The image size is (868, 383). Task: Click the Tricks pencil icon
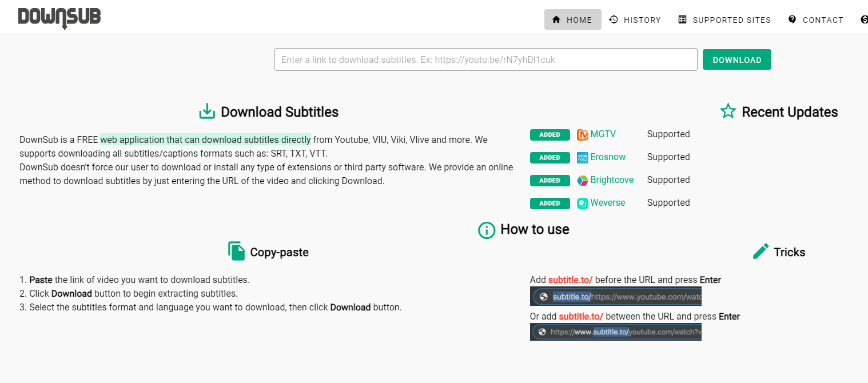point(761,251)
